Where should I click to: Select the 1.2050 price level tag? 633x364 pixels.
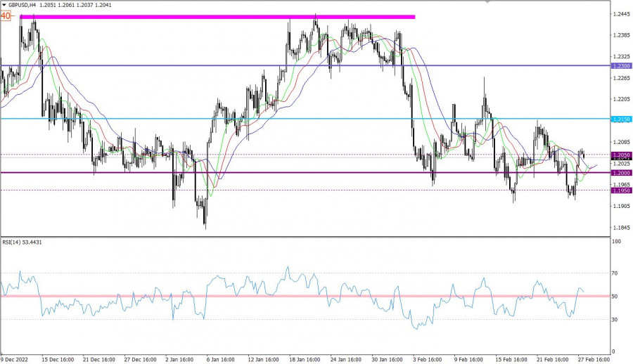(621, 155)
